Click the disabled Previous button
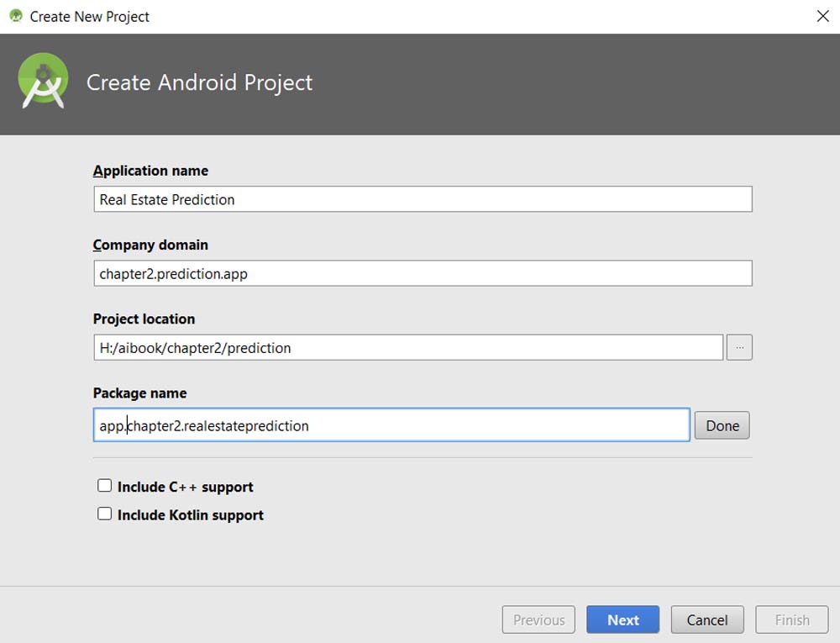Screen dimensions: 840x643 click(538, 619)
